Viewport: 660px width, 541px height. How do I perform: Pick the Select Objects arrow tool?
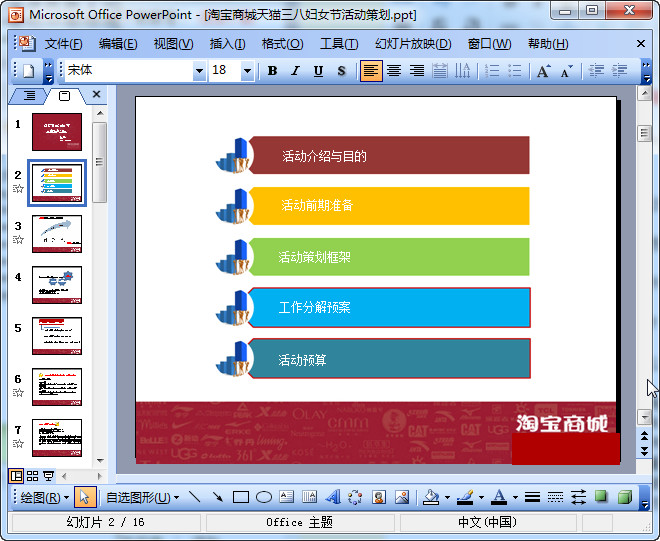click(85, 497)
